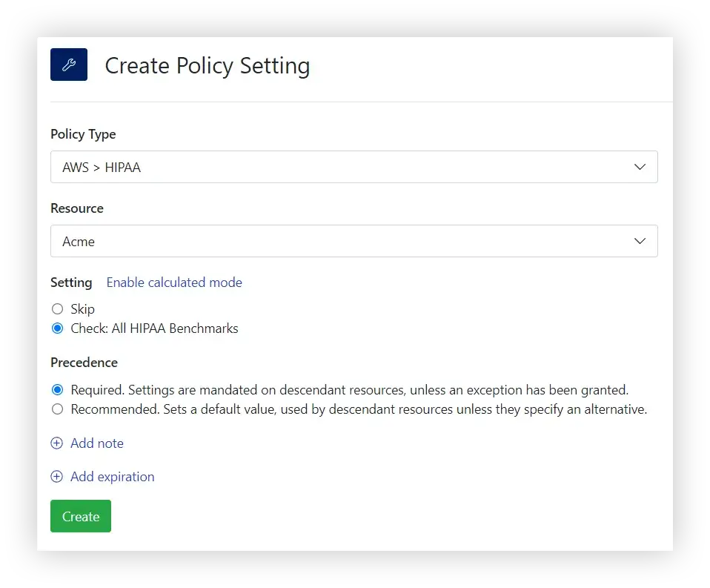Click the Precedence section heading
The height and width of the screenshot is (588, 710).
(84, 363)
